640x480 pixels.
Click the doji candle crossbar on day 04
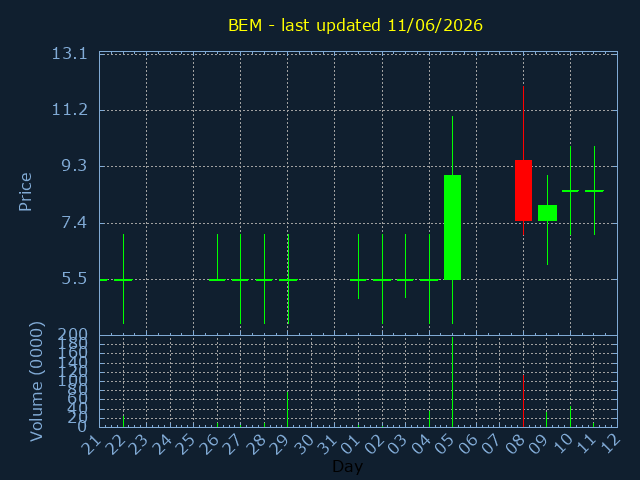(x=429, y=280)
